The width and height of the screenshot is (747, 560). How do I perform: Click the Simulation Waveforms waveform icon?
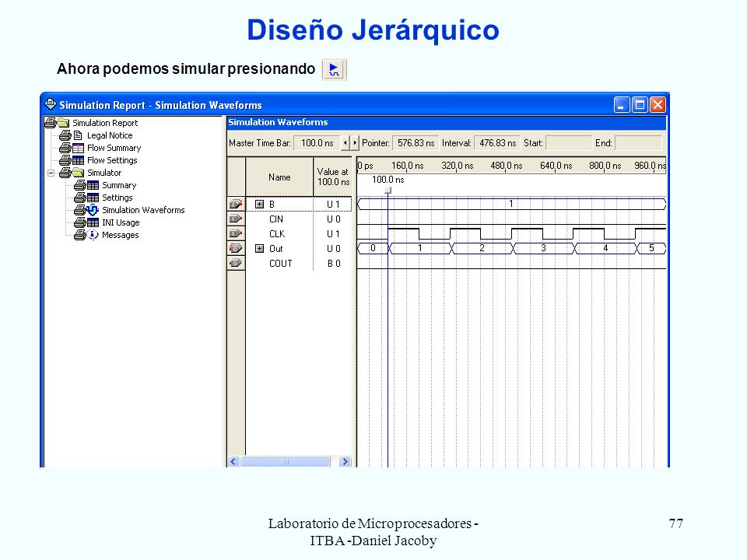[x=93, y=210]
